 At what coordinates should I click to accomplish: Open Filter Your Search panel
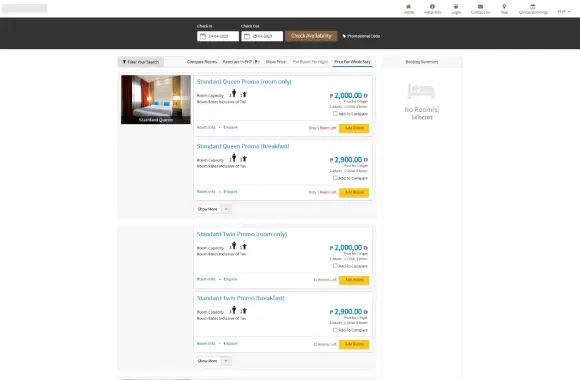click(x=141, y=62)
